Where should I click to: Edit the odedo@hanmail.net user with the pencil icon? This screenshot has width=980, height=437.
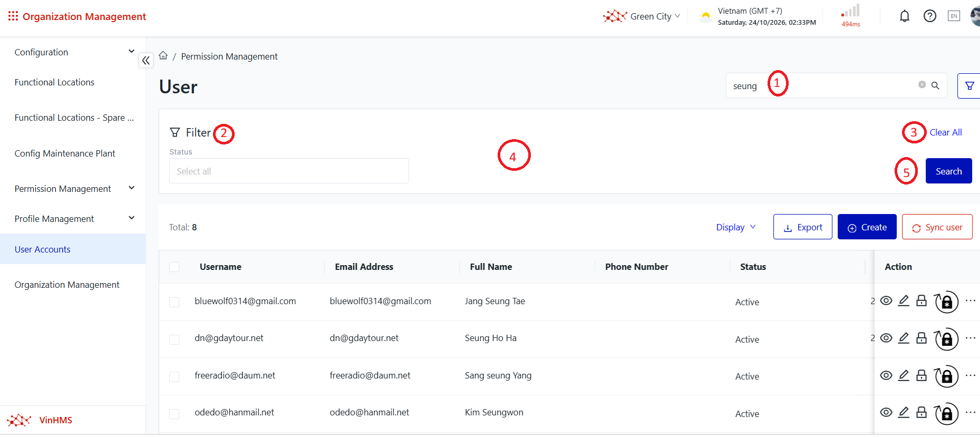point(904,412)
